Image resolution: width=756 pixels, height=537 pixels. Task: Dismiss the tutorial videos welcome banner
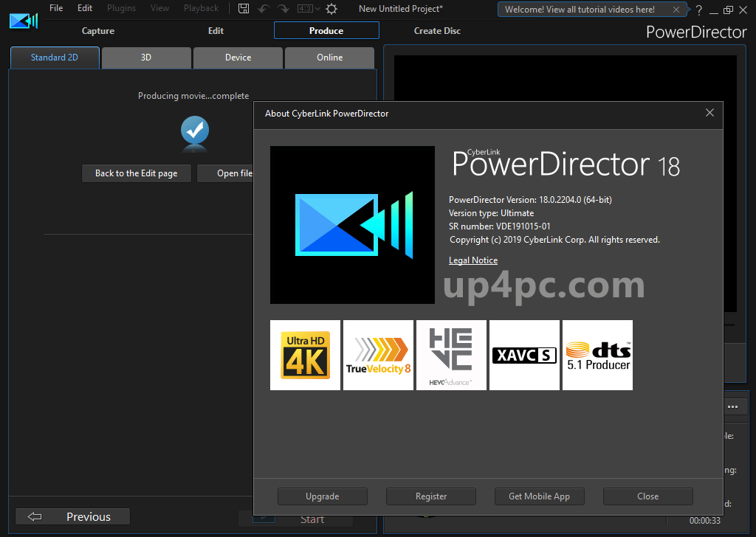pos(676,9)
